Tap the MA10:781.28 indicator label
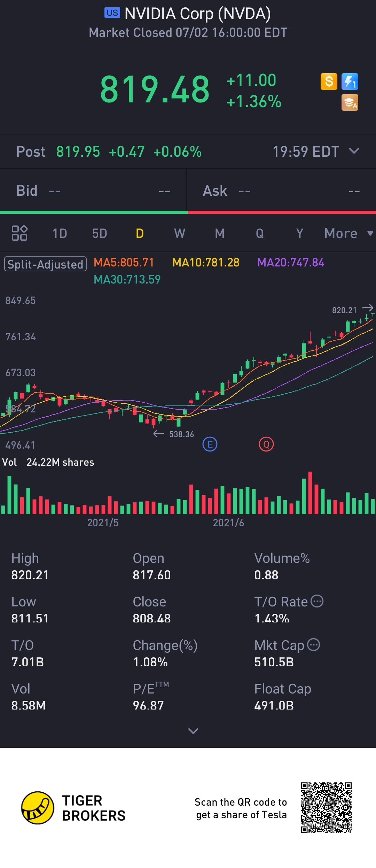The height and width of the screenshot is (868, 376). (x=206, y=262)
